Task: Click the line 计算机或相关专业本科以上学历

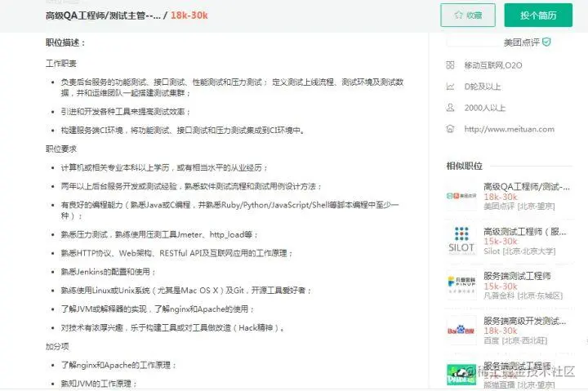Action: (164, 167)
